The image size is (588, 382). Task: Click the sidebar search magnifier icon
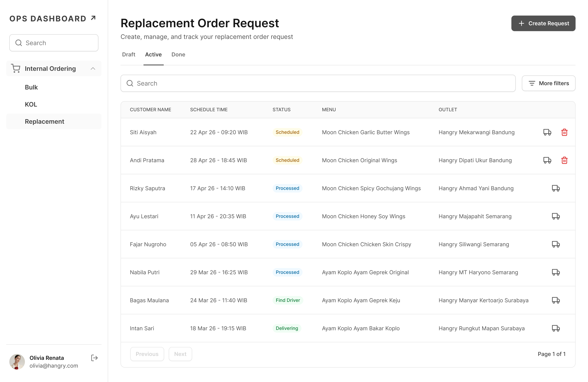(x=19, y=43)
